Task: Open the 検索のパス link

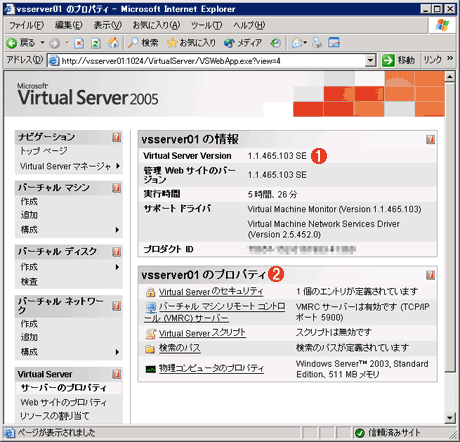Action: tap(180, 348)
